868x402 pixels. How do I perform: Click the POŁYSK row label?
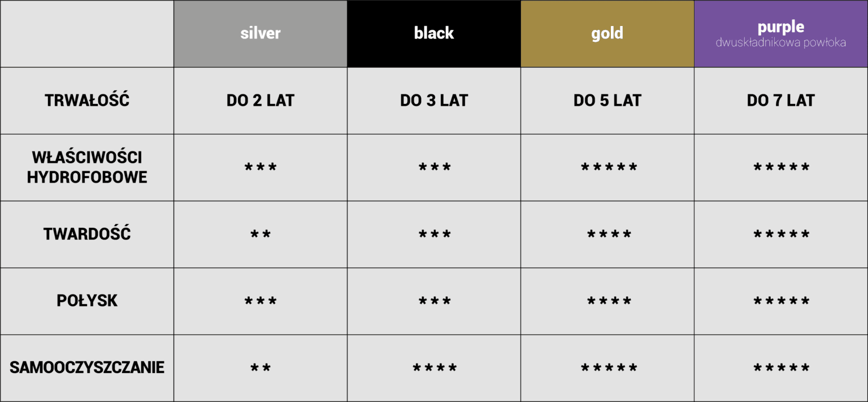pyautogui.click(x=87, y=301)
